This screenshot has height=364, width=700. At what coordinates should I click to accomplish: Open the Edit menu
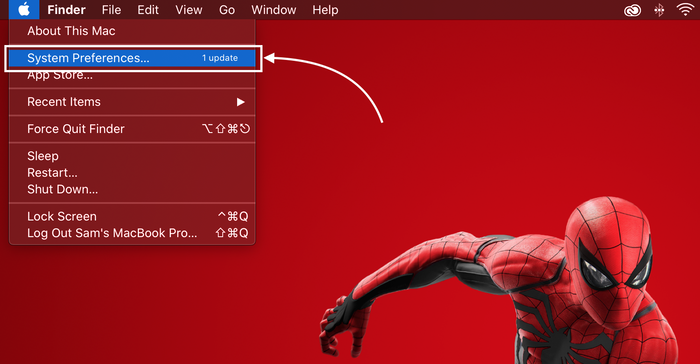click(x=148, y=10)
